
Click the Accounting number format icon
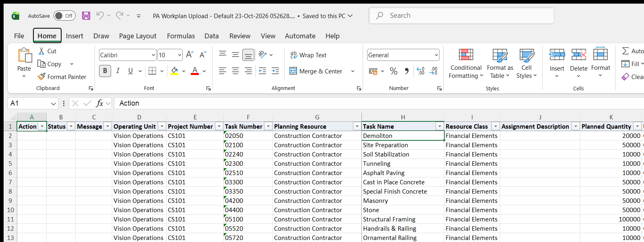point(373,71)
